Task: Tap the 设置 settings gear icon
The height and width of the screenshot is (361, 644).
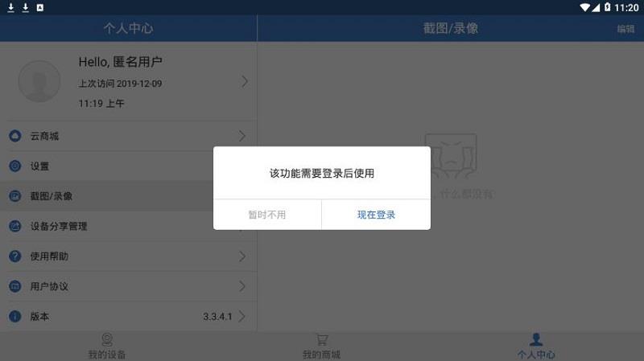Action: [x=15, y=166]
